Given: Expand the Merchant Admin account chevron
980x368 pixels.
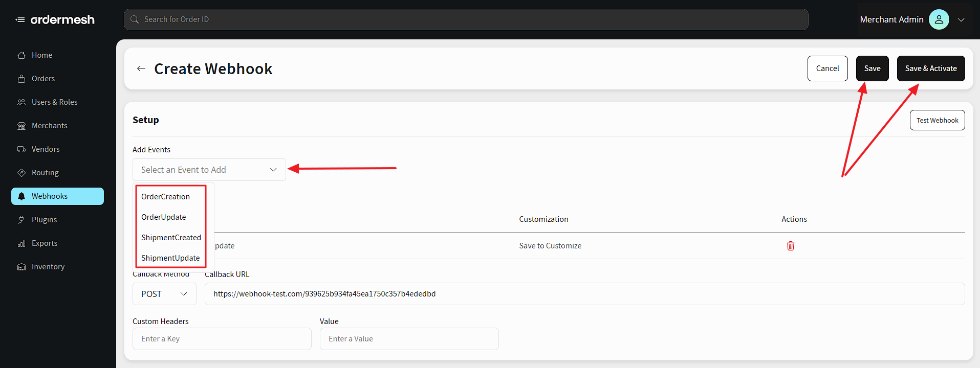Looking at the screenshot, I should 961,20.
